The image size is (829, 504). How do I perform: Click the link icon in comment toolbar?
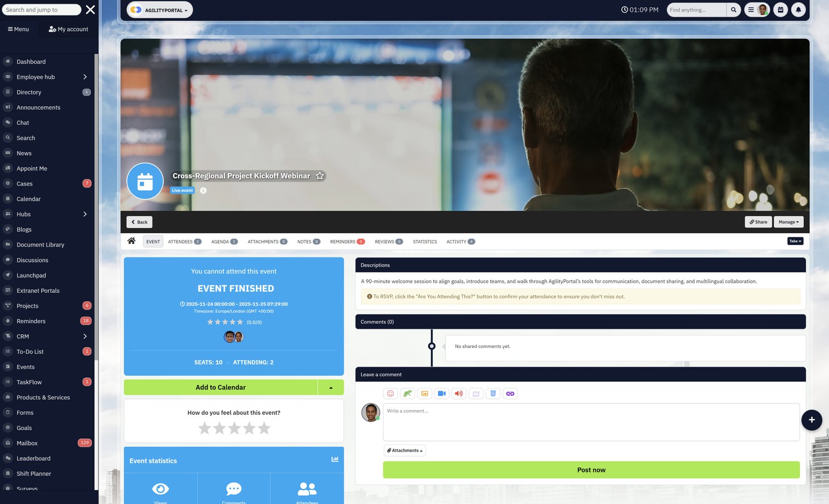(510, 394)
